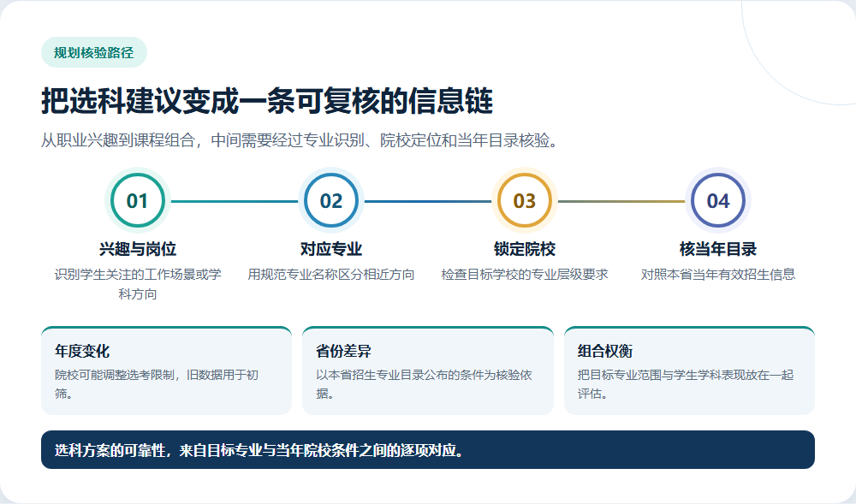The image size is (856, 504).
Task: Click the 核当年目录 step title
Action: (718, 249)
